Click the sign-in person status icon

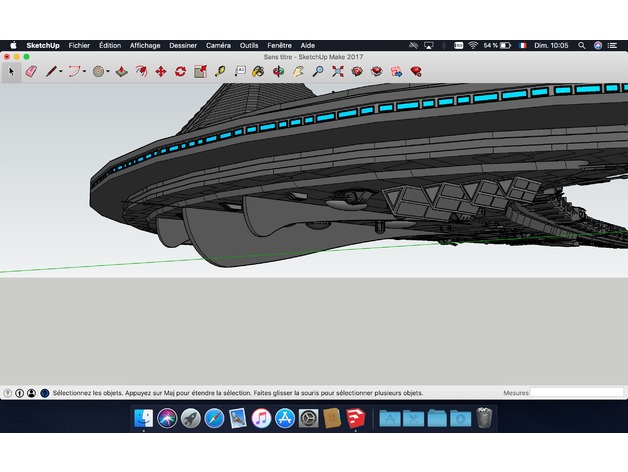31,393
